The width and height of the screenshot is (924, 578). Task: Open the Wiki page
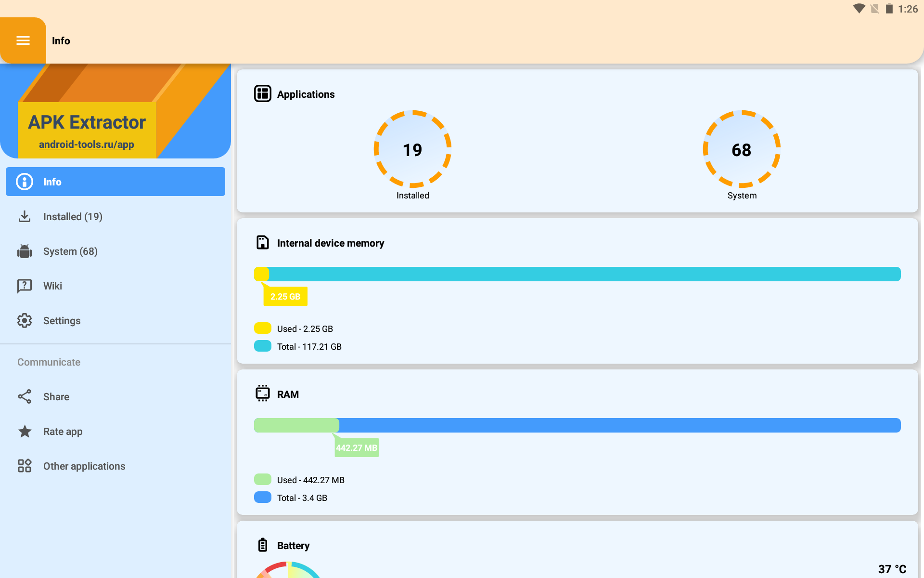pyautogui.click(x=115, y=286)
